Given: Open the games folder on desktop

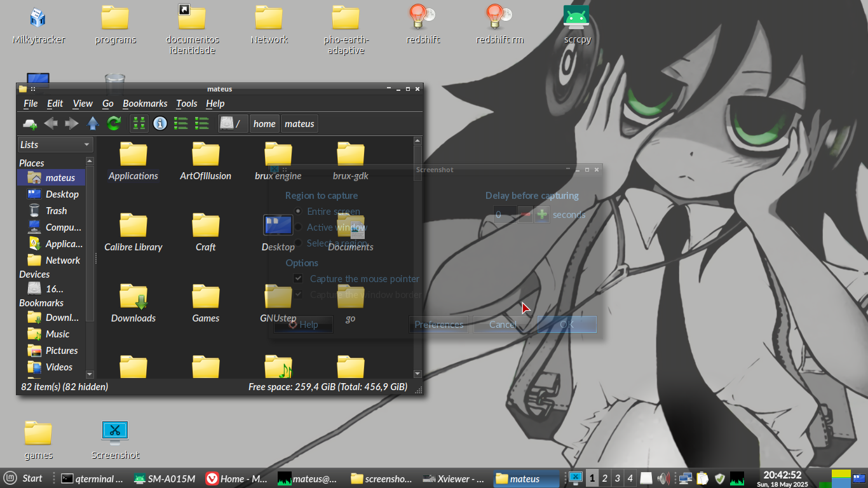Looking at the screenshot, I should pyautogui.click(x=38, y=440).
